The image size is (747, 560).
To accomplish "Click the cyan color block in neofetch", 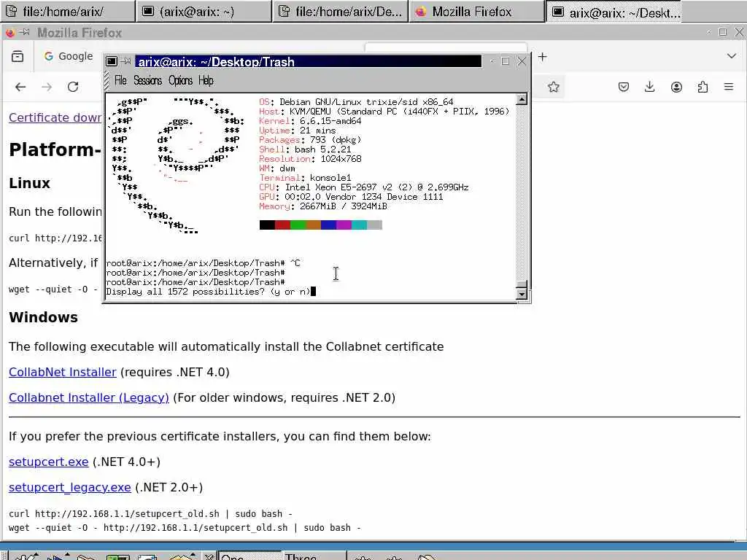I will tap(359, 225).
